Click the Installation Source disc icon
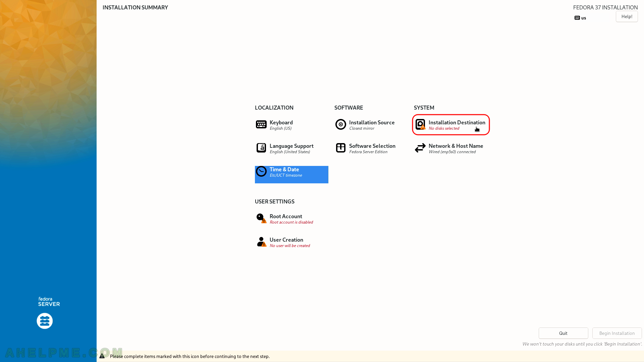 click(340, 124)
